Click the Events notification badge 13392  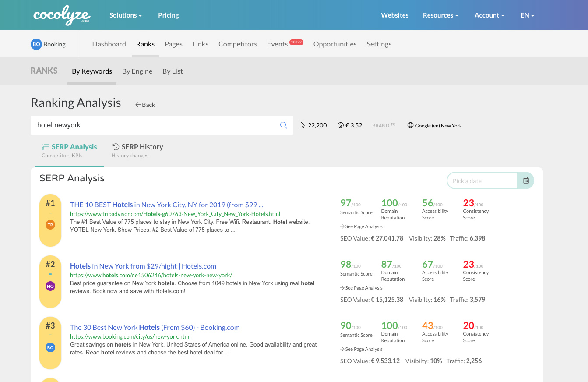296,42
